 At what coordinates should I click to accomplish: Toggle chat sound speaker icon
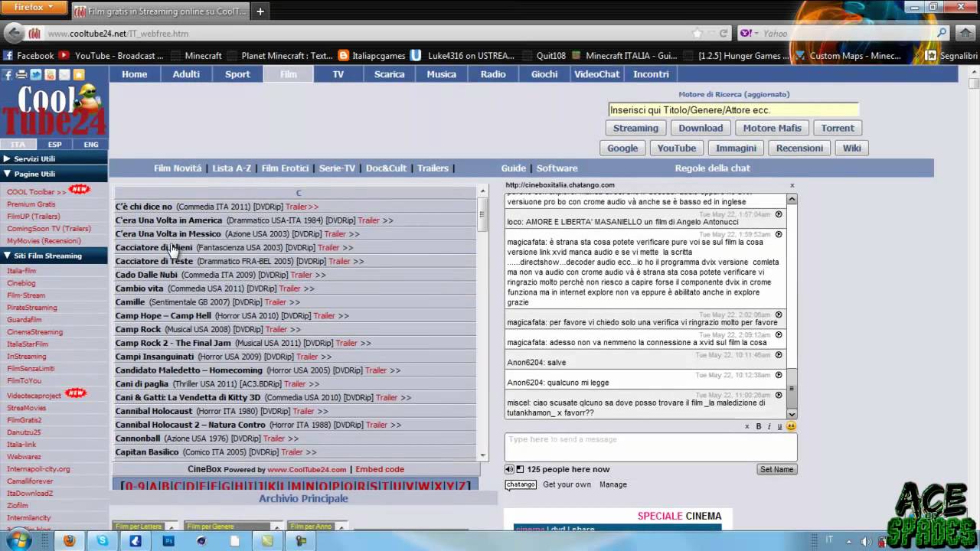509,469
